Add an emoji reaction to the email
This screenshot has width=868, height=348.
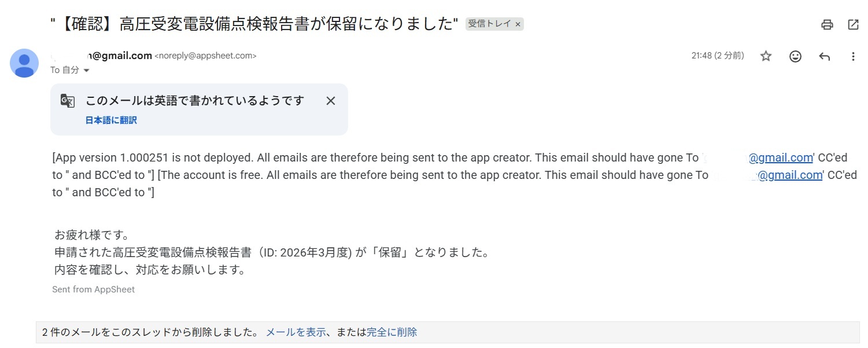click(796, 56)
